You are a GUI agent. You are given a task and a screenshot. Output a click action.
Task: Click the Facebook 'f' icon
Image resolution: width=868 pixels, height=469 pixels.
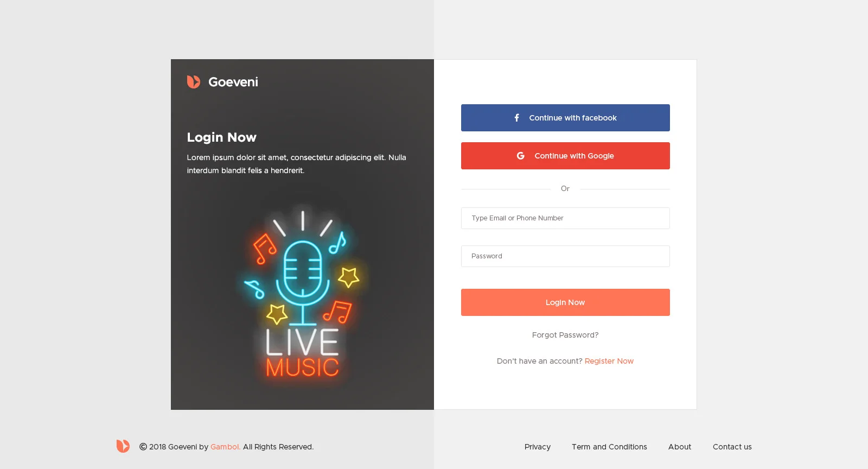[x=517, y=118]
